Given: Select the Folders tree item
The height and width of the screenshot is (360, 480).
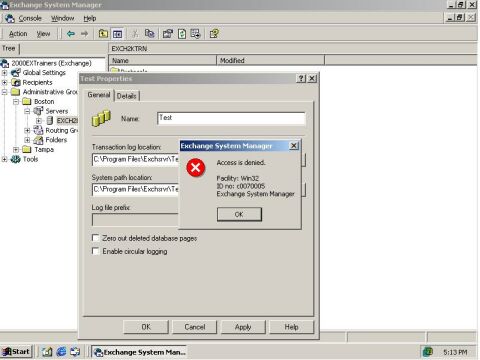Looking at the screenshot, I should (56, 140).
